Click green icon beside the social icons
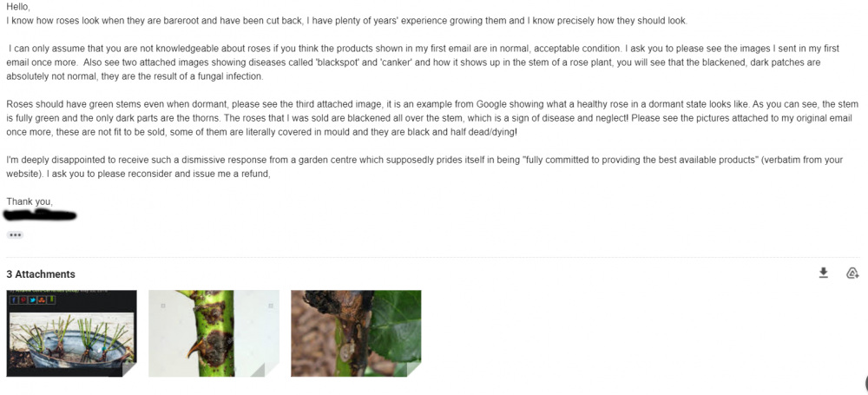The height and width of the screenshot is (395, 868). (51, 300)
